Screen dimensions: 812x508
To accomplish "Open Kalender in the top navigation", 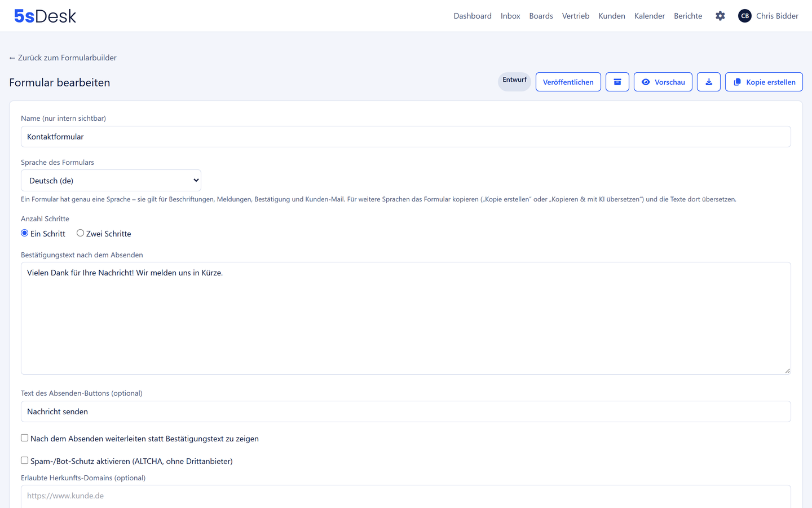I will point(650,16).
